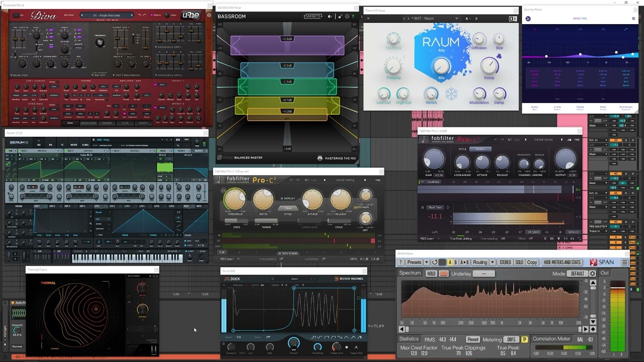Screen dimensions: 644x362
Task: Open SPAN Routing dropdown arrow
Action: (493, 262)
